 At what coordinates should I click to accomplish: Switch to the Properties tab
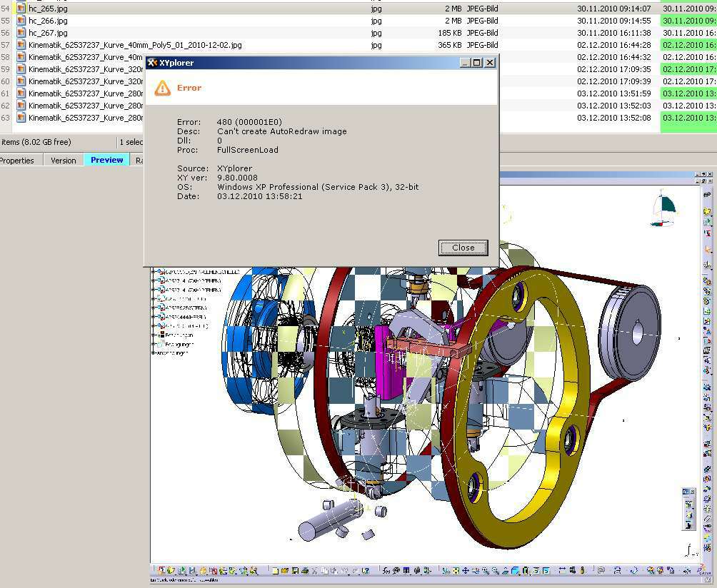pos(17,160)
